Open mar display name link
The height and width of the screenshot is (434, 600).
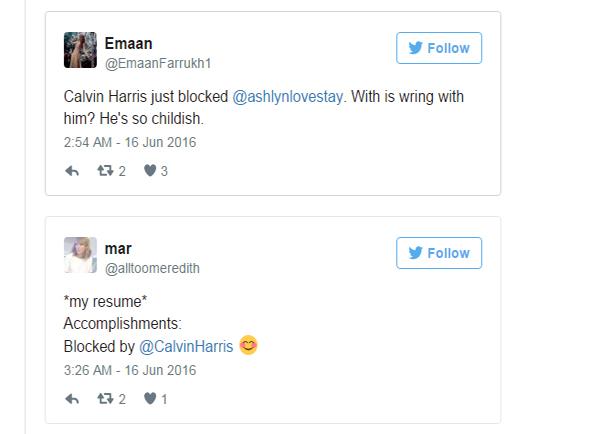coord(118,248)
